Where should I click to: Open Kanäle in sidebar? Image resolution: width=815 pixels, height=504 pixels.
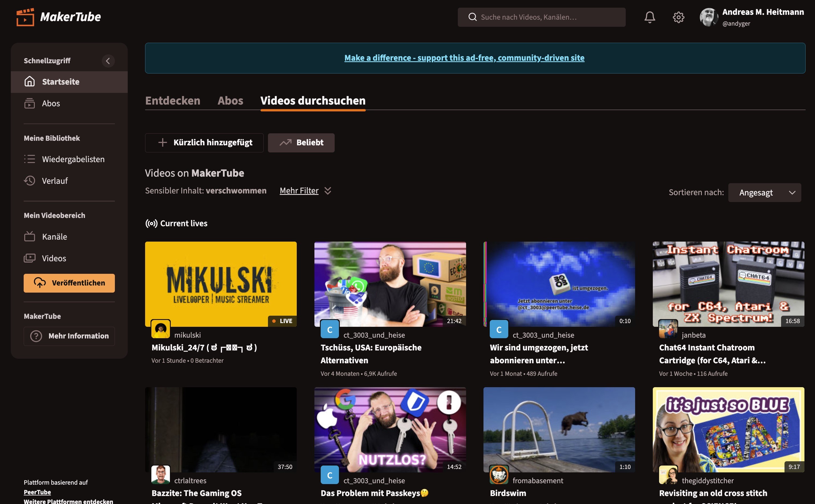[54, 237]
